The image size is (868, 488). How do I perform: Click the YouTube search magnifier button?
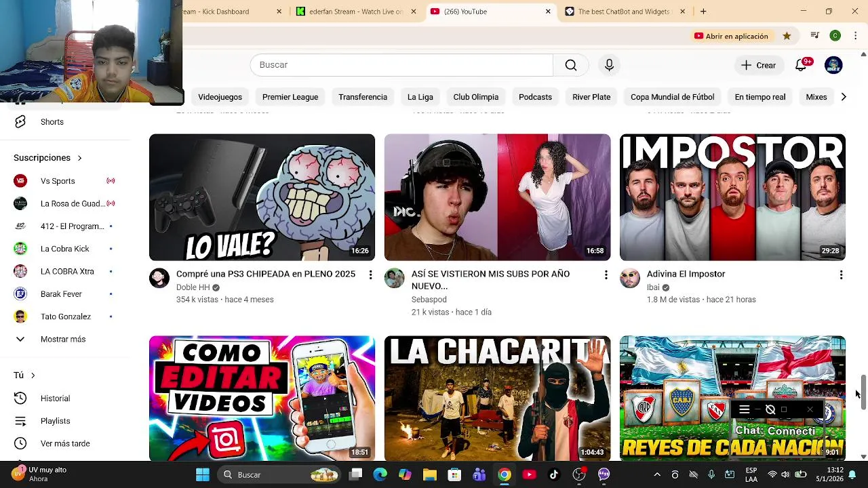click(x=571, y=65)
